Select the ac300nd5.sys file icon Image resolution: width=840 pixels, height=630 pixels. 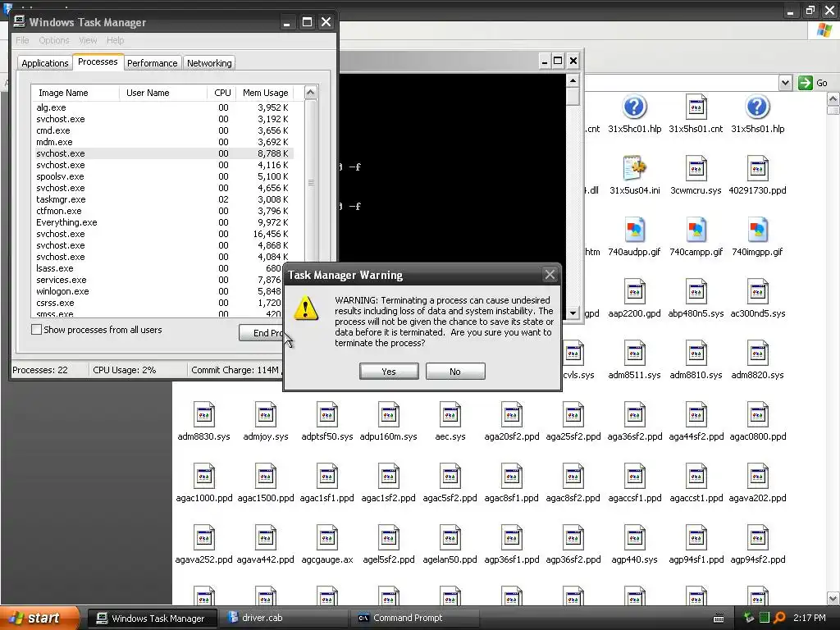(757, 291)
